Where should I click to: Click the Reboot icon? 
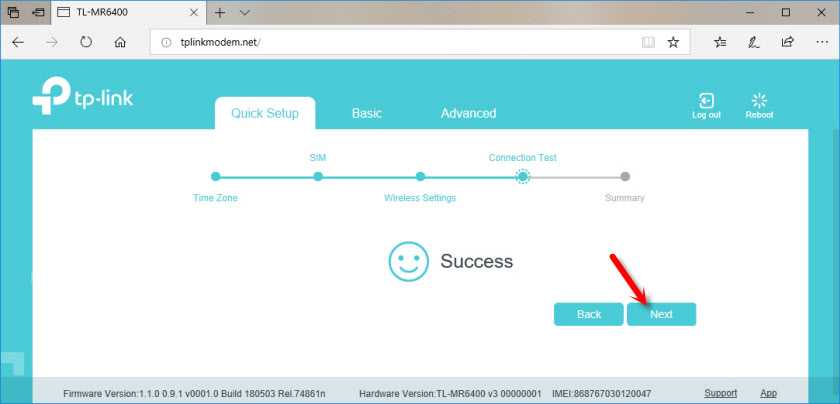point(759,102)
